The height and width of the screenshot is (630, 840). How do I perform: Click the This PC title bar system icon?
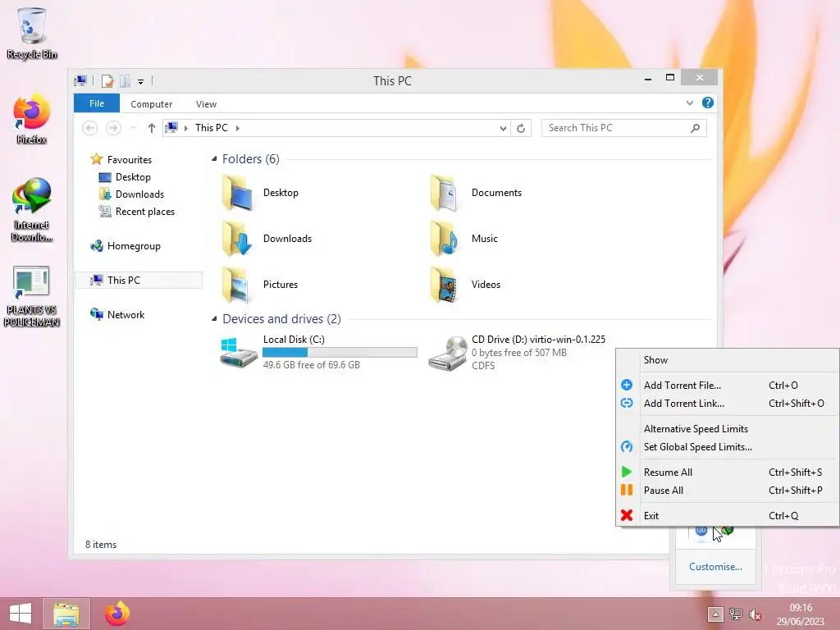(x=80, y=81)
